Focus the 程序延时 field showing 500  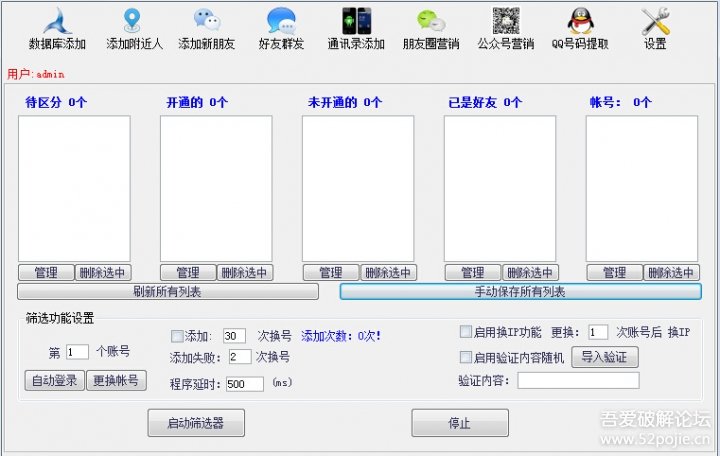(245, 384)
